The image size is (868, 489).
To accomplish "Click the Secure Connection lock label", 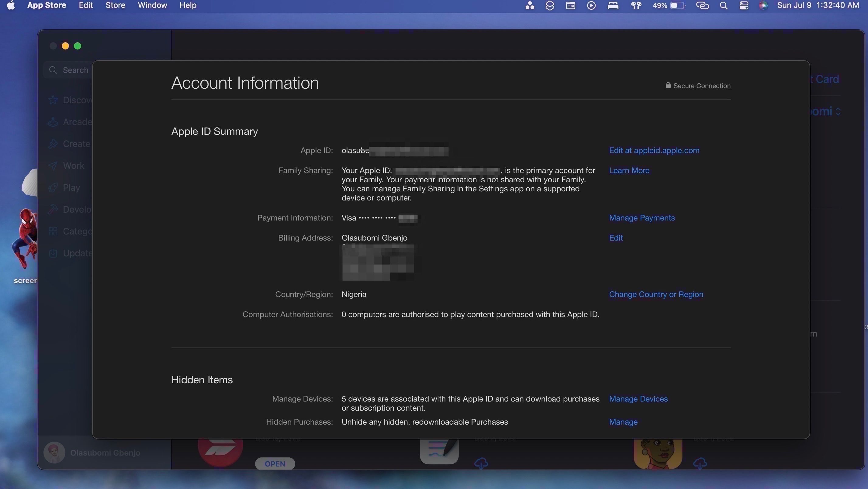I will pyautogui.click(x=698, y=86).
